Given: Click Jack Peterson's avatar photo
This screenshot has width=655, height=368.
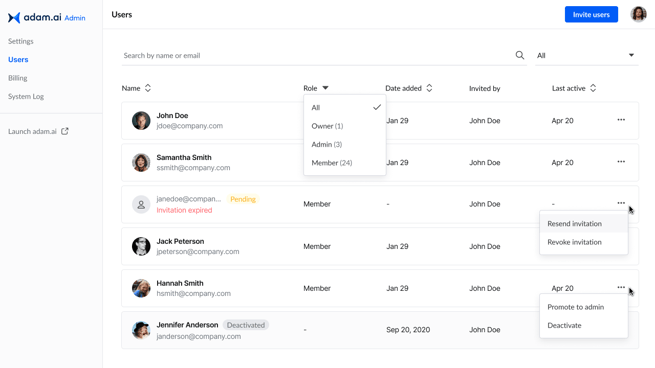Looking at the screenshot, I should pos(141,246).
